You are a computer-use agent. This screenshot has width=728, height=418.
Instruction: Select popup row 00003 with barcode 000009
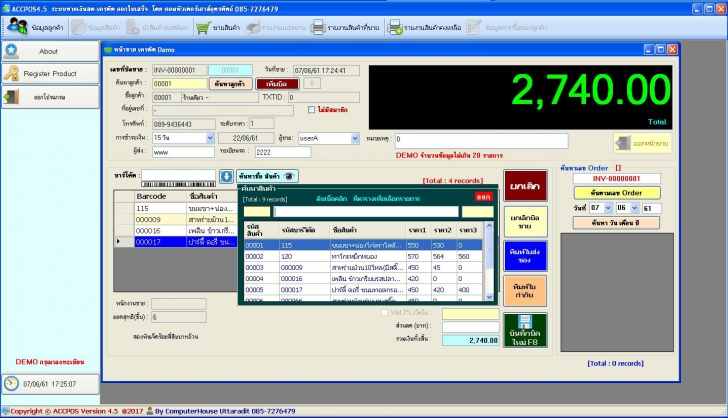[x=363, y=268]
